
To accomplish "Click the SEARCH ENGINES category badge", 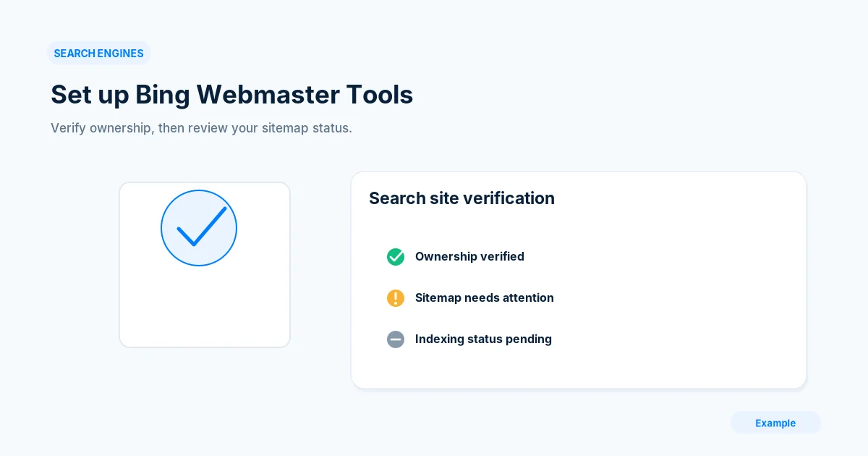I will [x=98, y=53].
